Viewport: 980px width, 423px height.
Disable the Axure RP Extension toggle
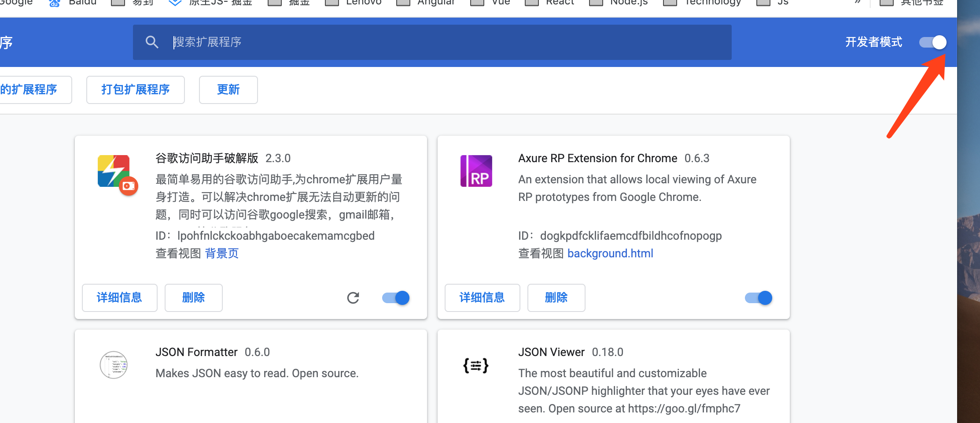pos(759,298)
